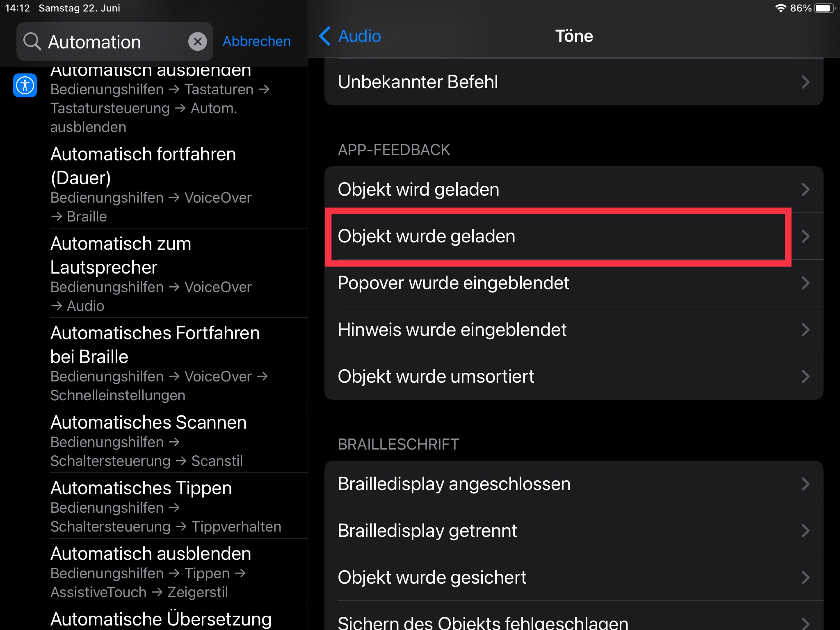Open Objekt wurde umsortiert setting
Image resolution: width=840 pixels, height=630 pixels.
tap(573, 377)
